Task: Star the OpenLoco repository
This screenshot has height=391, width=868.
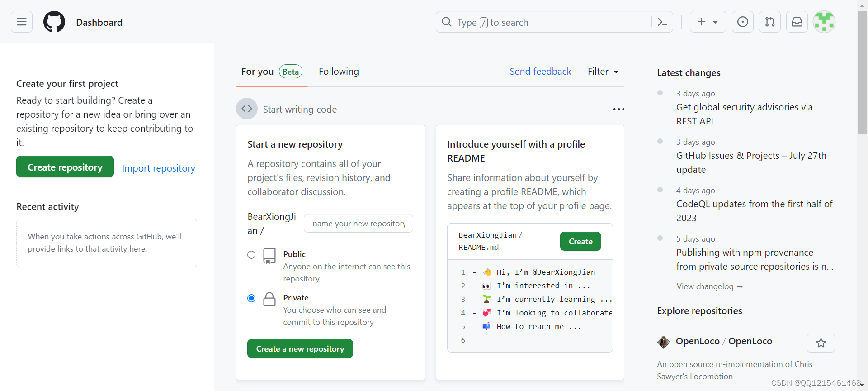Action: (821, 343)
